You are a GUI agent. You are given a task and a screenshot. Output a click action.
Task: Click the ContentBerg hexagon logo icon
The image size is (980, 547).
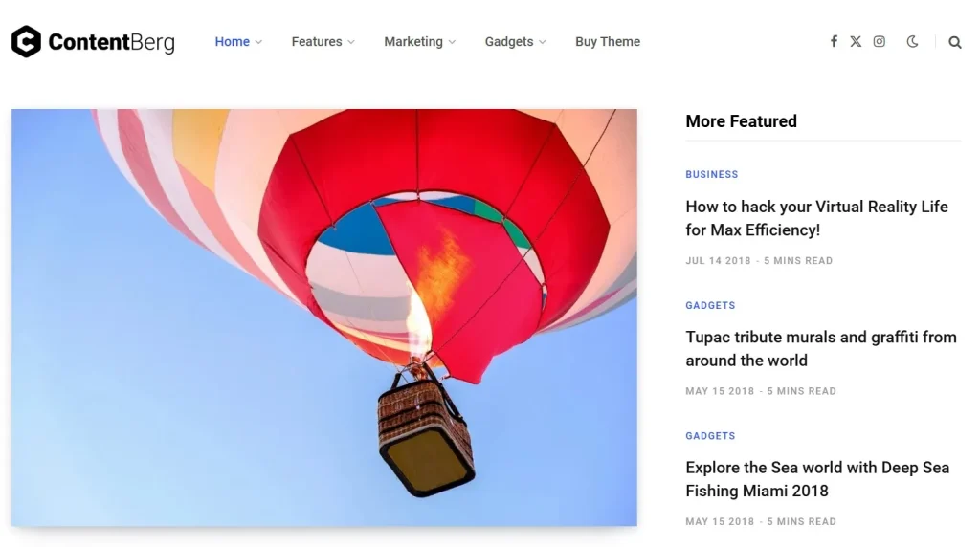coord(26,41)
